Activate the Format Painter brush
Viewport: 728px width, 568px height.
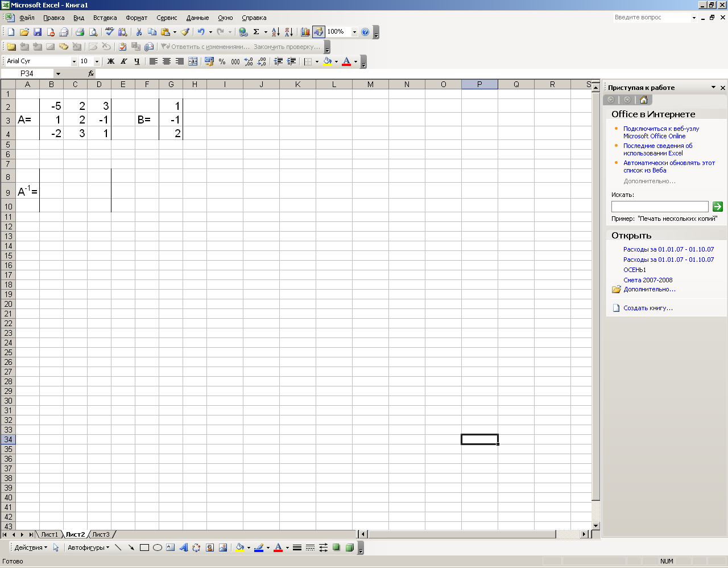pos(185,32)
